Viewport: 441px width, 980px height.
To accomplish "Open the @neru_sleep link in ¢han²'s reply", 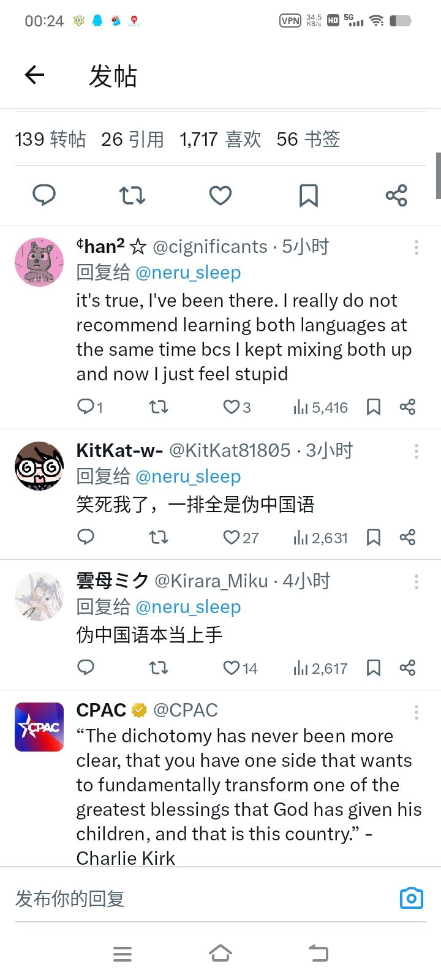I will [x=188, y=273].
